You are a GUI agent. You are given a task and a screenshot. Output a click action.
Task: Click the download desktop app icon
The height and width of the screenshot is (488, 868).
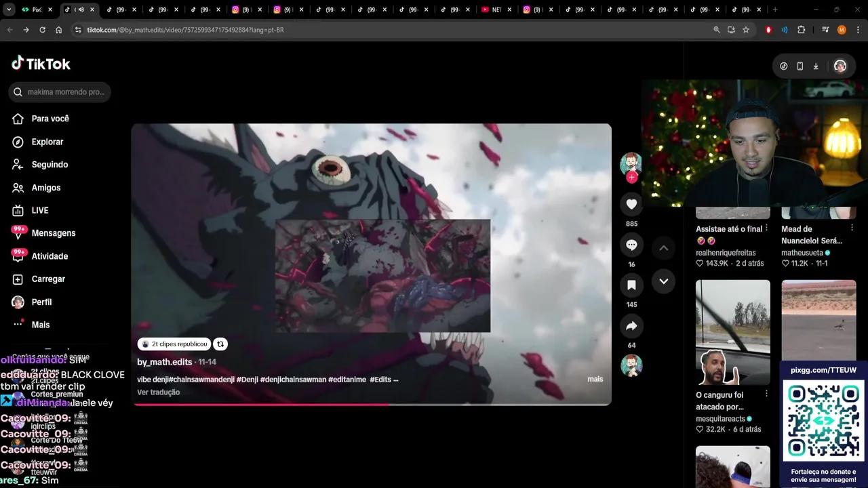coord(816,66)
